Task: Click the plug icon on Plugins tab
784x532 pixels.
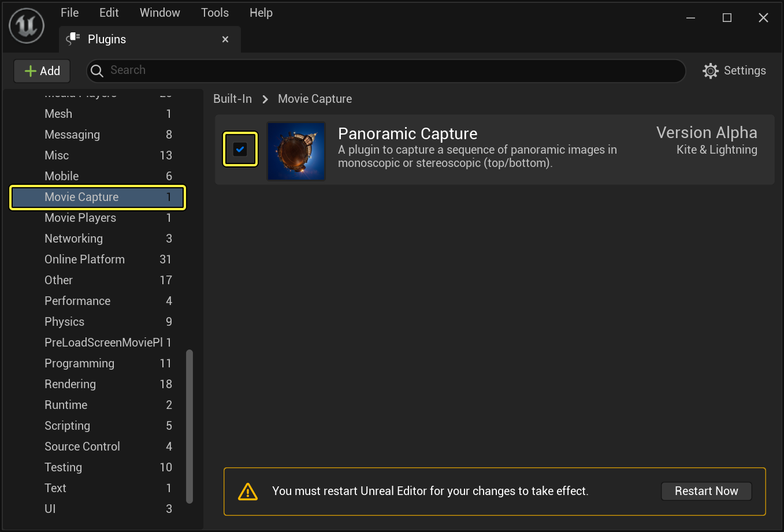Action: [x=73, y=39]
